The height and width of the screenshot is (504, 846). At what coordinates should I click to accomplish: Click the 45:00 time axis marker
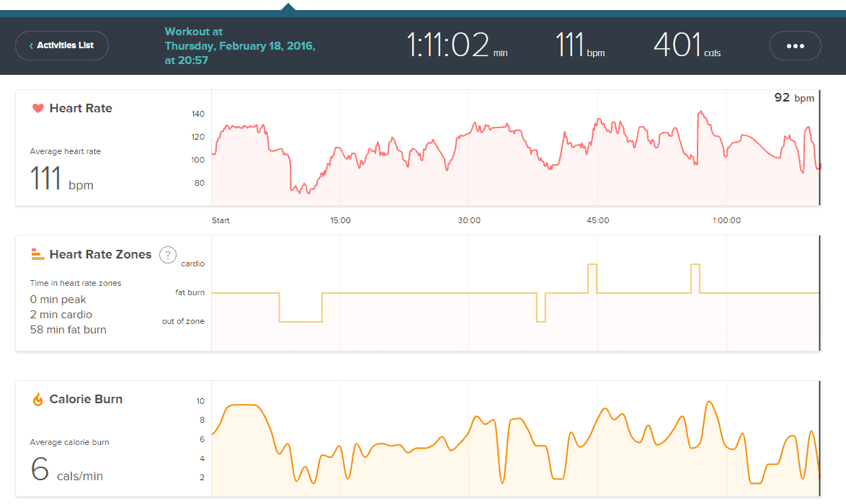[597, 220]
